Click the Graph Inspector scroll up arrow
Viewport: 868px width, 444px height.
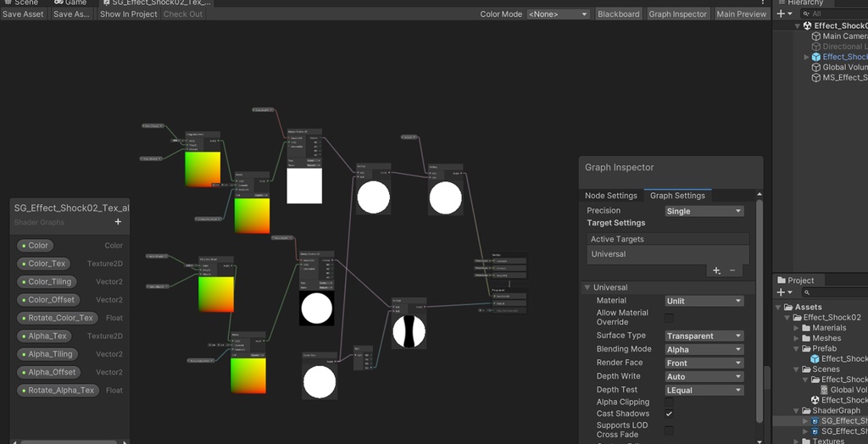[x=759, y=194]
